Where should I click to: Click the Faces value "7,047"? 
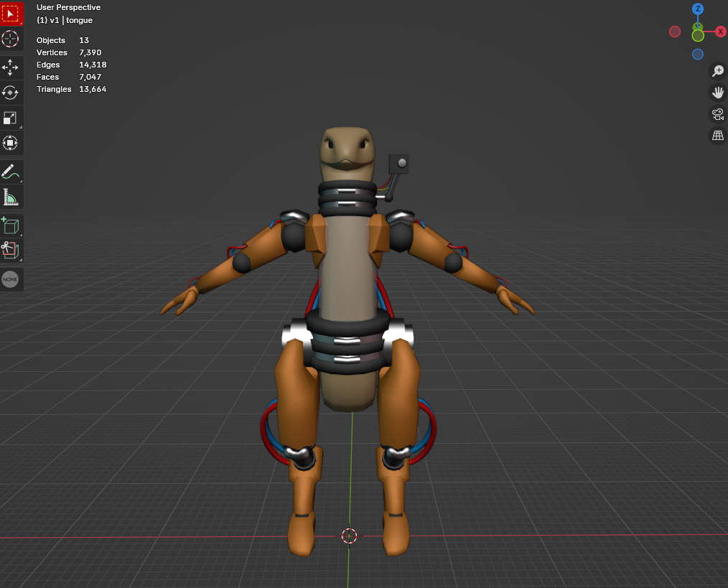(90, 77)
